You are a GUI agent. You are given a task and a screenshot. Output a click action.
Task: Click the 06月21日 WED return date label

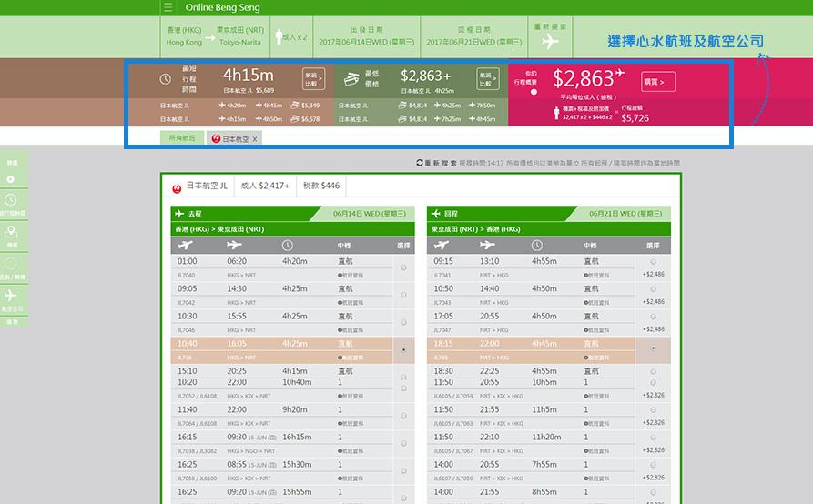coord(625,214)
